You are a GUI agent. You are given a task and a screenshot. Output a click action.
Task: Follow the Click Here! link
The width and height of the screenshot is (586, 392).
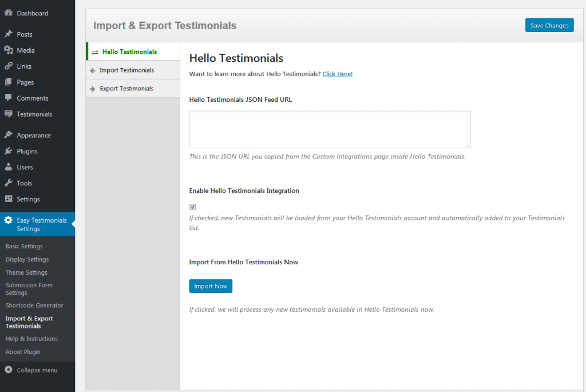coord(337,74)
